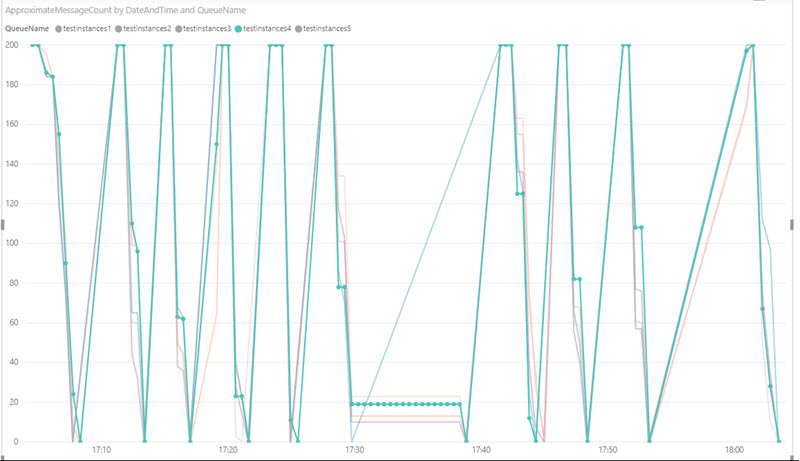The height and width of the screenshot is (461, 800).
Task: Click the 17:10 x-axis label
Action: (101, 451)
